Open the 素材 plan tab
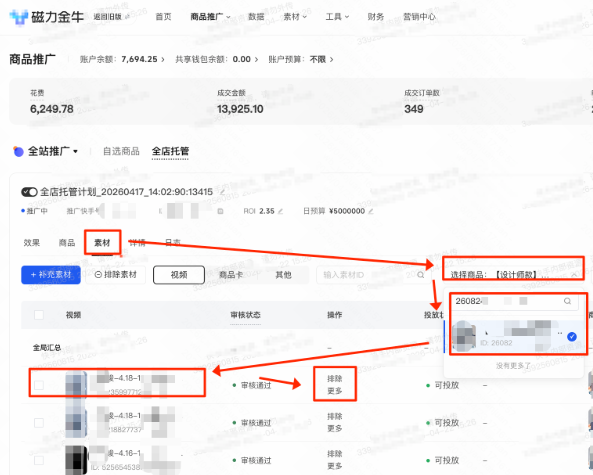 [x=102, y=243]
